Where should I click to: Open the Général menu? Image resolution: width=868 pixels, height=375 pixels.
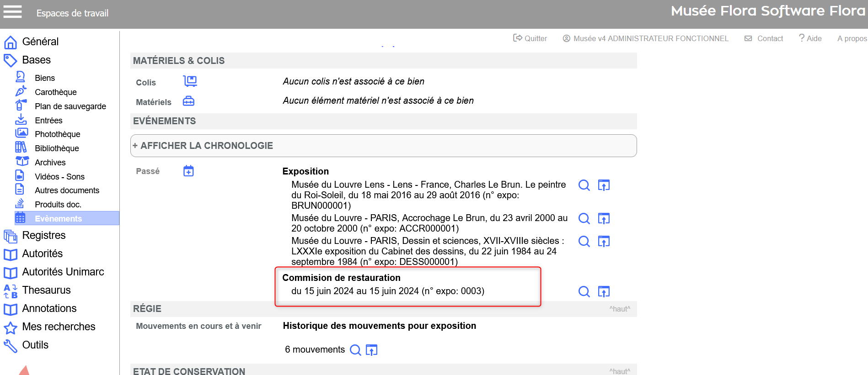(x=40, y=42)
